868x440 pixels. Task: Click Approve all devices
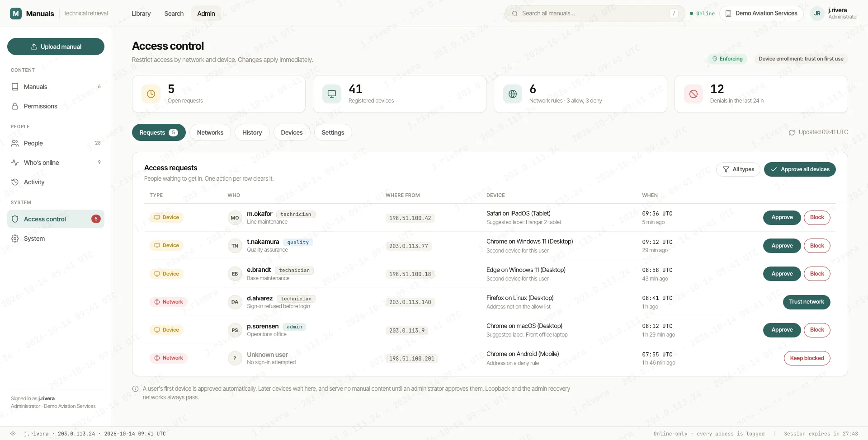point(800,169)
